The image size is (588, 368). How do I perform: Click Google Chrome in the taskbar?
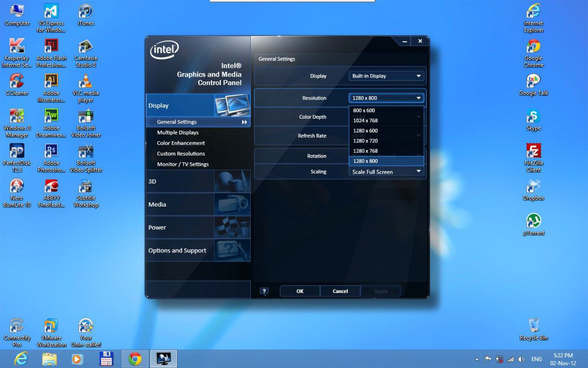click(135, 359)
